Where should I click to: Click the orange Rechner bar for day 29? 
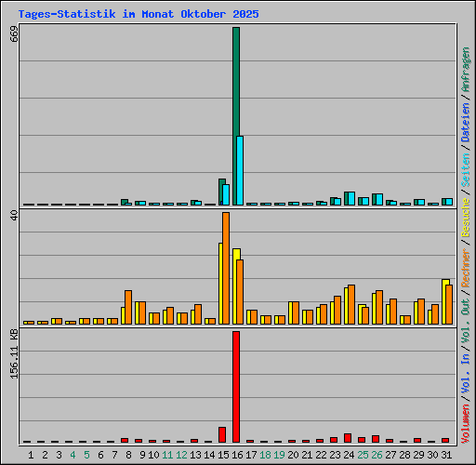click(421, 312)
